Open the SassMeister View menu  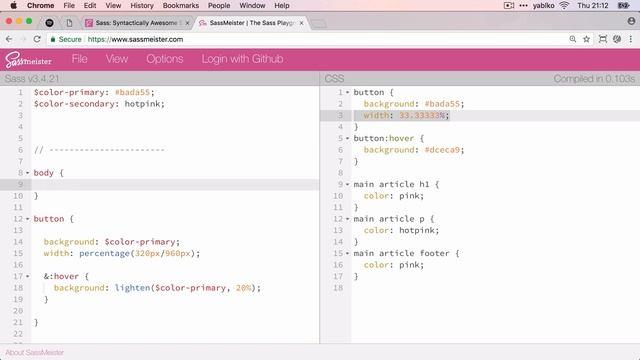click(117, 59)
